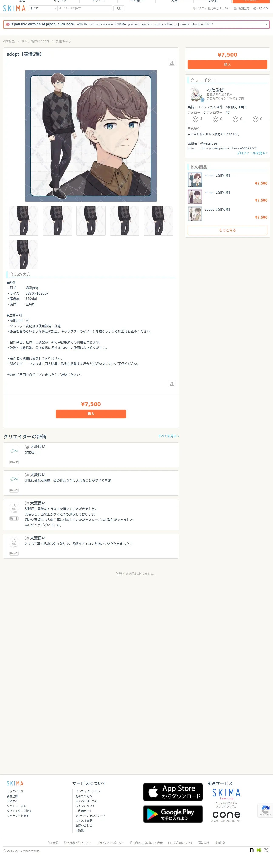The height and width of the screenshot is (868, 273).
Task: Open footer よくある質問 link
Action: (x=84, y=821)
